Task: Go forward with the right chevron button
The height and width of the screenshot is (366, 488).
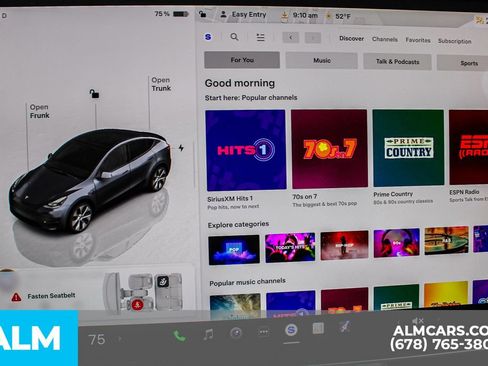Action: click(313, 38)
